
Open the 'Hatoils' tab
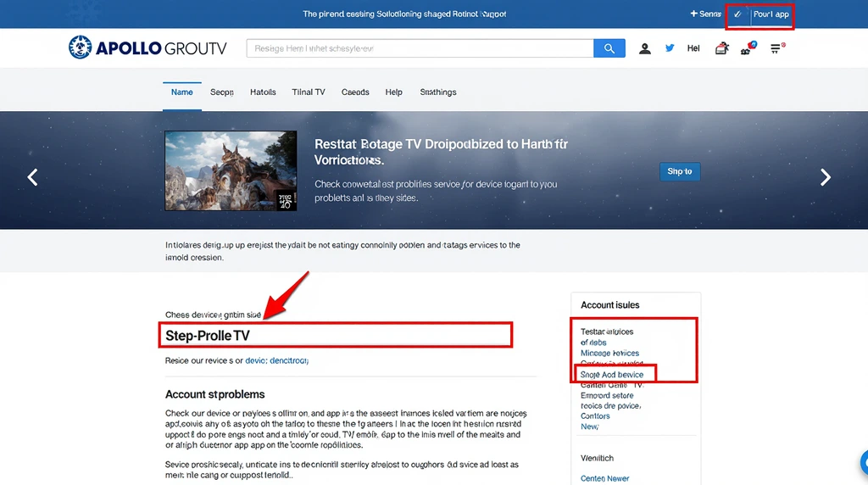tap(263, 92)
